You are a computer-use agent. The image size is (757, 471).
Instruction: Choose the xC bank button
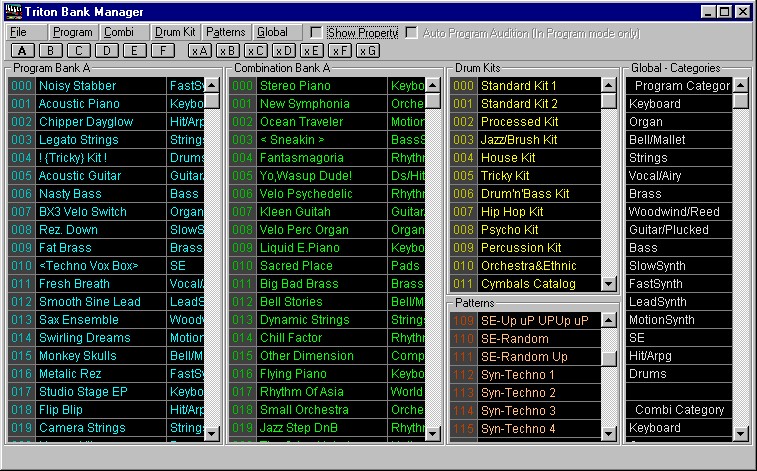pyautogui.click(x=256, y=50)
